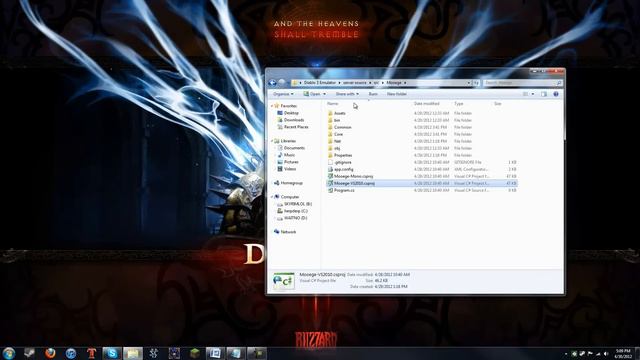
Task: Select the Core folder
Action: tap(336, 134)
